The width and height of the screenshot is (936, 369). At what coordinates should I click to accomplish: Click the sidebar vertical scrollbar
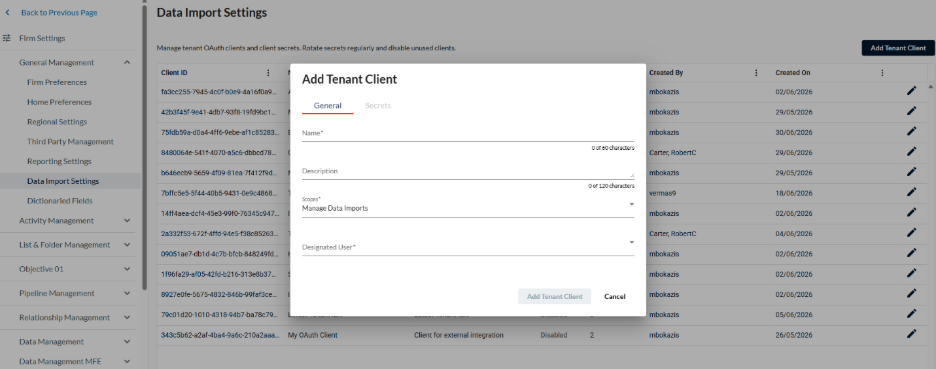click(x=144, y=146)
